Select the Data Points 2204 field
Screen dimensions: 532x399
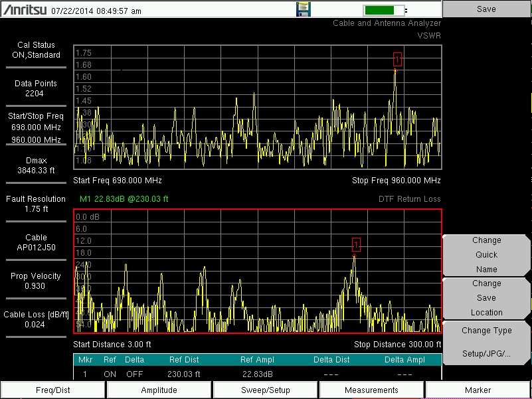36,88
